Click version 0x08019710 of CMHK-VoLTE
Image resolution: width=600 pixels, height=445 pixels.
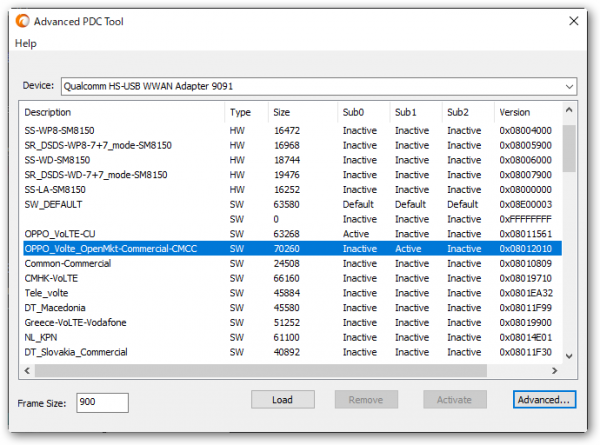point(525,279)
